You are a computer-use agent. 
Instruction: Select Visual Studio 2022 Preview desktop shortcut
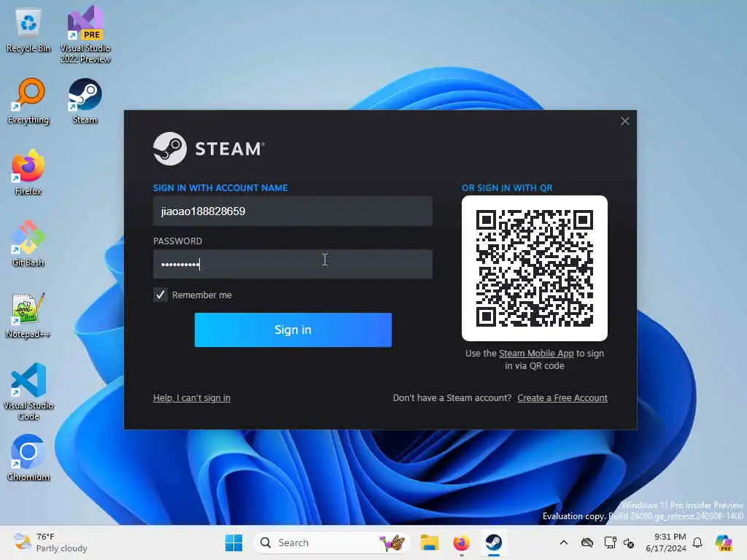(x=85, y=34)
